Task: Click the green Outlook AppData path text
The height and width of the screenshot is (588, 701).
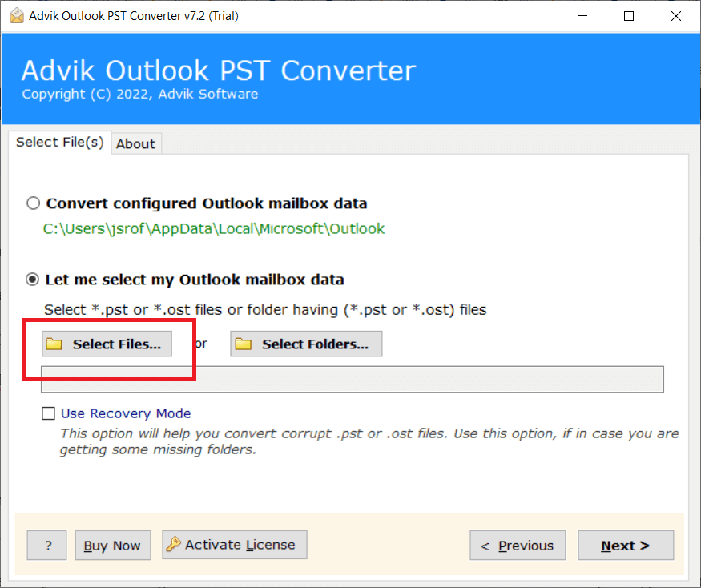Action: pyautogui.click(x=213, y=228)
